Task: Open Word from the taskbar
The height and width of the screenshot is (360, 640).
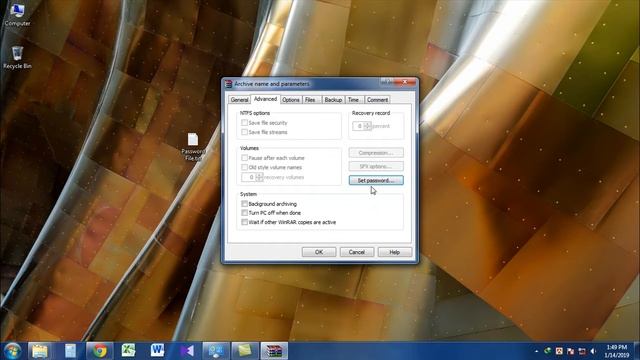Action: [157, 351]
